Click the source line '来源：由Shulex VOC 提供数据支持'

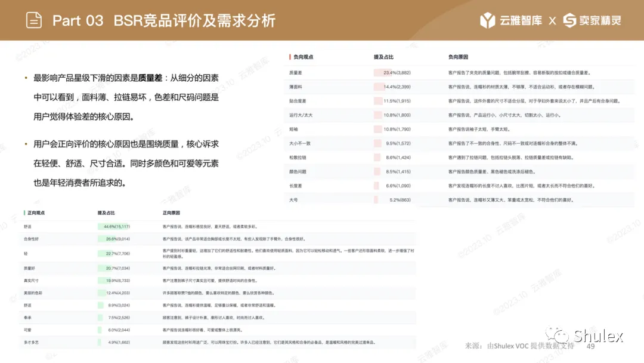[x=519, y=346]
